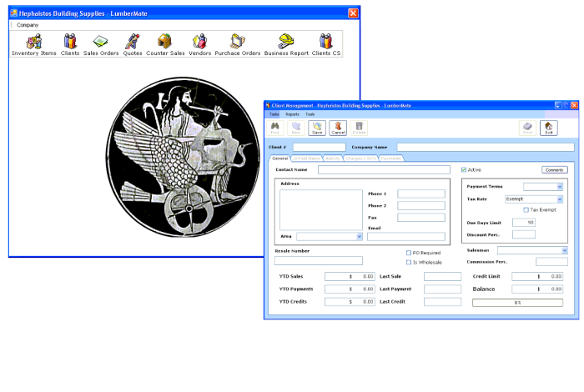The width and height of the screenshot is (584, 392).
Task: Expand the Area dropdown
Action: tap(359, 236)
